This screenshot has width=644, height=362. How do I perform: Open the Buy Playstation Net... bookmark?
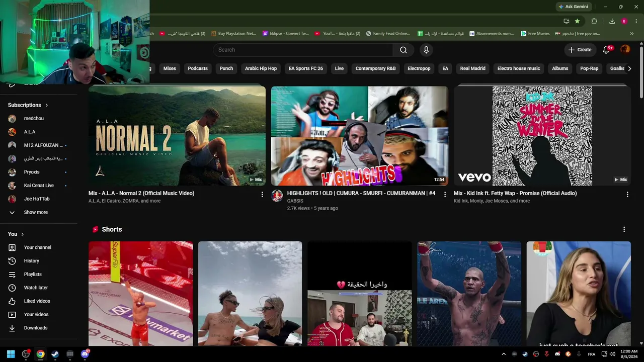pos(233,34)
